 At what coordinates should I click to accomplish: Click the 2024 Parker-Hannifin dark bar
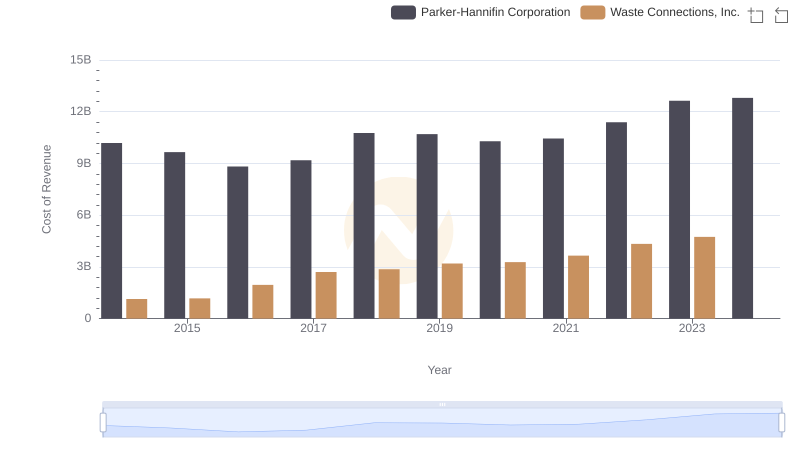(x=742, y=209)
